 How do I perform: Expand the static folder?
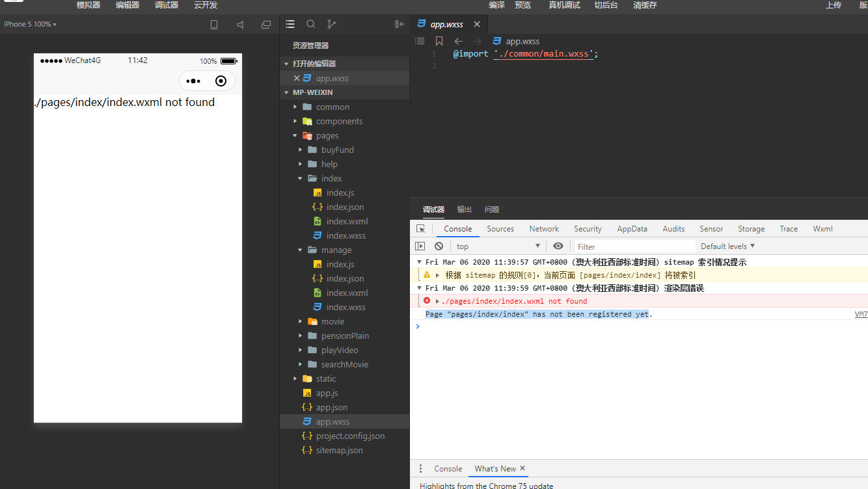pos(295,378)
